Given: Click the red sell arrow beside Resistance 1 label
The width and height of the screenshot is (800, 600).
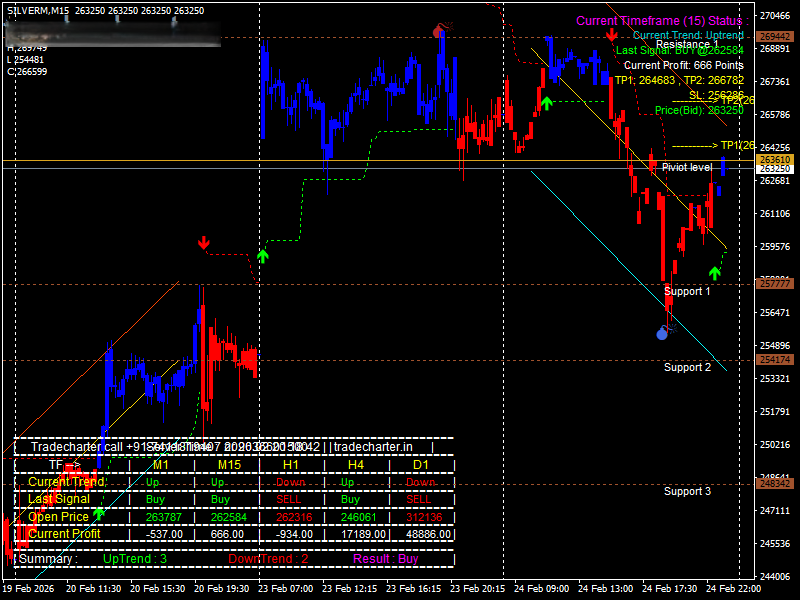Looking at the screenshot, I should [611, 35].
